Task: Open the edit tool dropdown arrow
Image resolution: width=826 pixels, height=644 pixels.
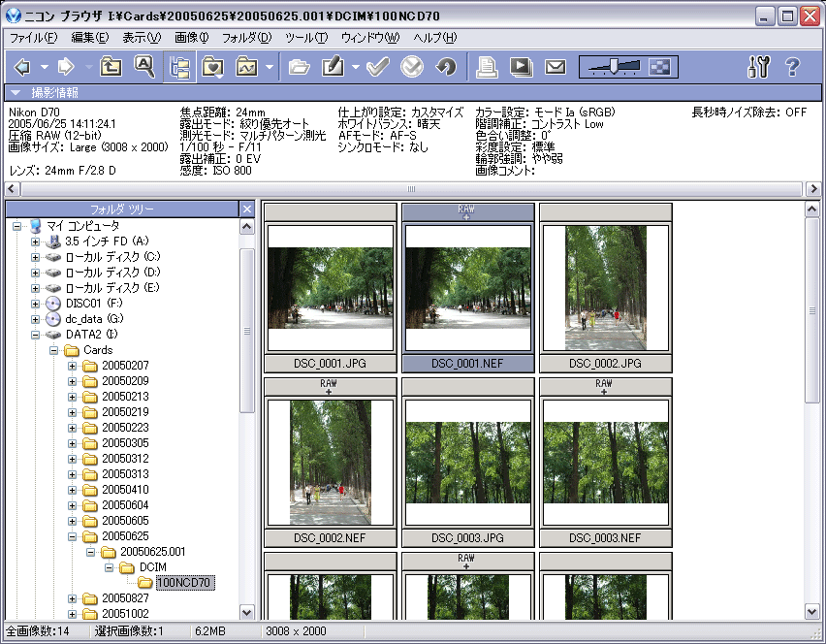Action: point(356,67)
